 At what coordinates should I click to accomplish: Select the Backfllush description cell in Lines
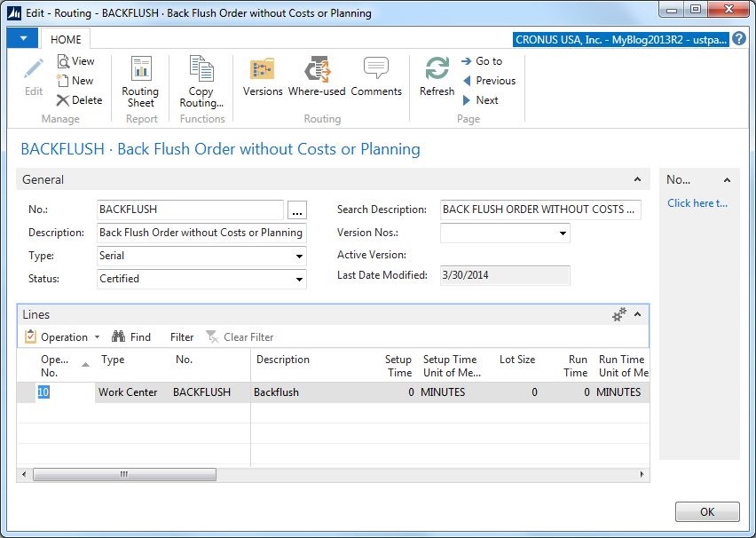pos(276,392)
